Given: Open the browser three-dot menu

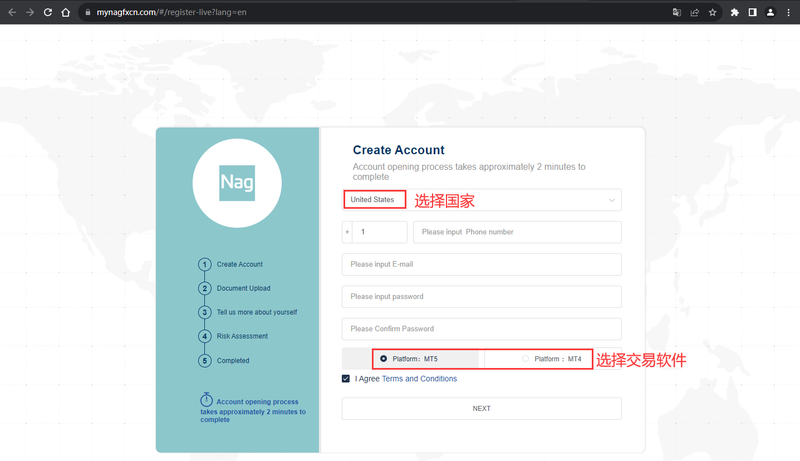Looking at the screenshot, I should click(x=788, y=12).
